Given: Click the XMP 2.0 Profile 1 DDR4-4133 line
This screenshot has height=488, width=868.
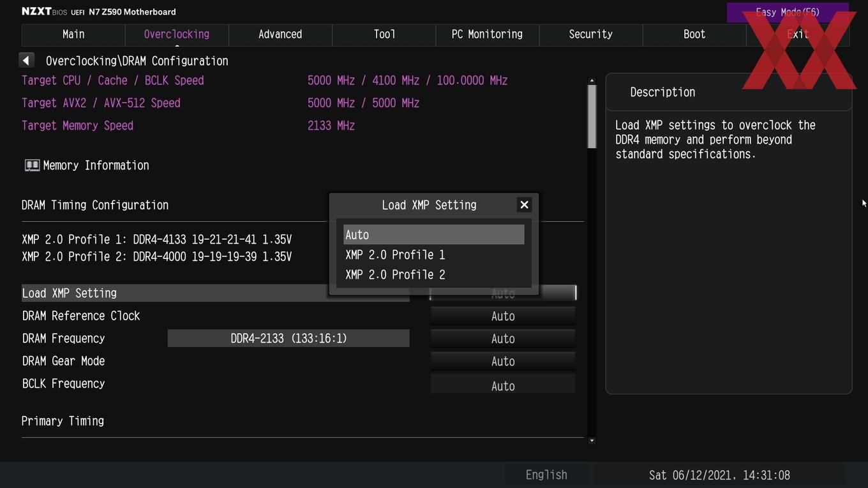Looking at the screenshot, I should click(157, 240).
